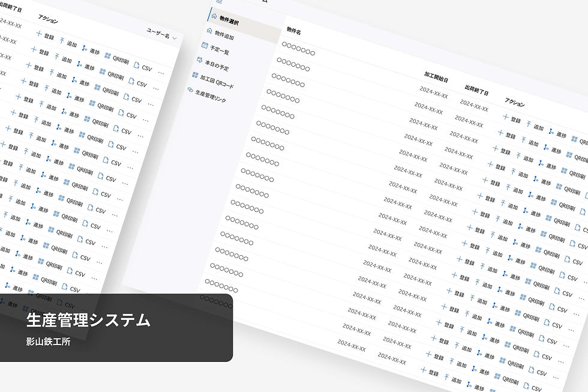The width and height of the screenshot is (588, 392).
Task: Click the 進捗 icon in the right window's first row
Action: pos(551,131)
